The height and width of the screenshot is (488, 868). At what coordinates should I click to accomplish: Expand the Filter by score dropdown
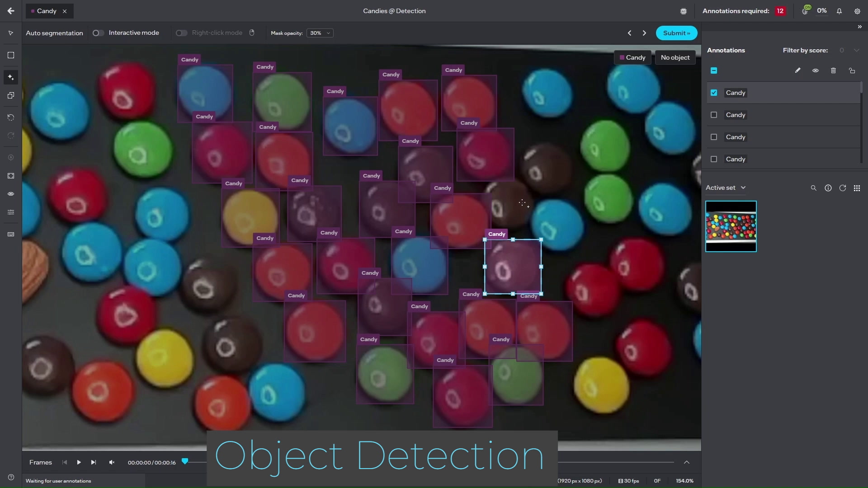pos(856,50)
